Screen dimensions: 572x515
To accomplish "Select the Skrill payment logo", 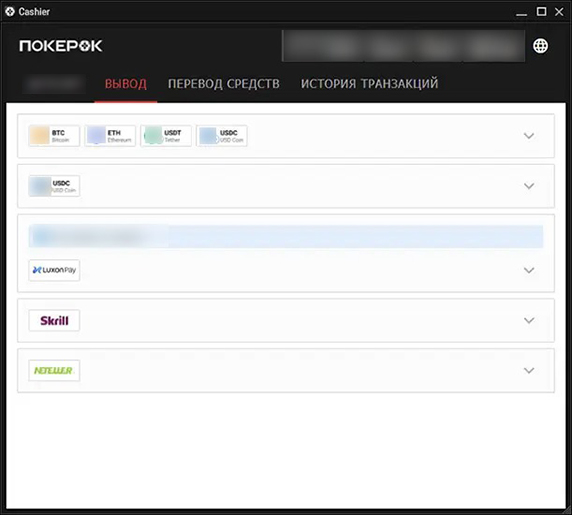I will (x=54, y=321).
